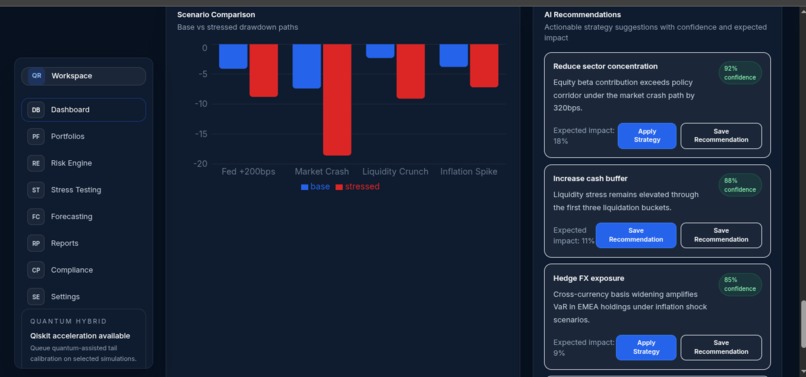This screenshot has width=806, height=377.
Task: Save Recommendation for Reduce sector concentration
Action: click(x=721, y=136)
